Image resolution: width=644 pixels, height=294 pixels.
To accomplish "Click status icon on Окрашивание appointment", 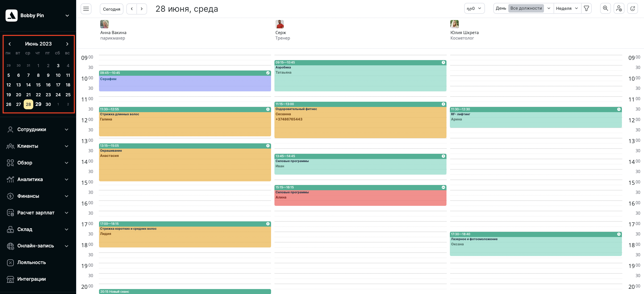I will (268, 146).
